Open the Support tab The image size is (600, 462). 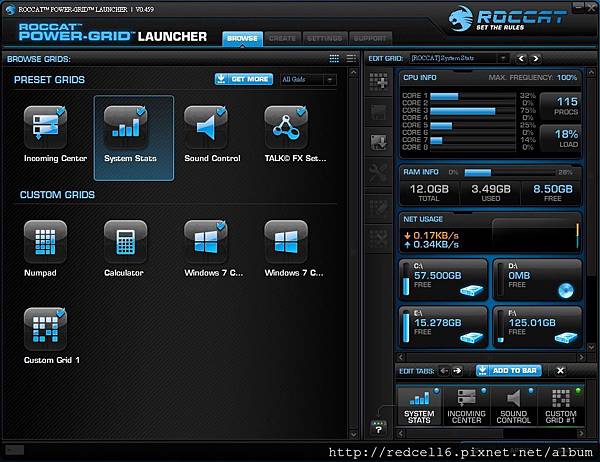(370, 38)
